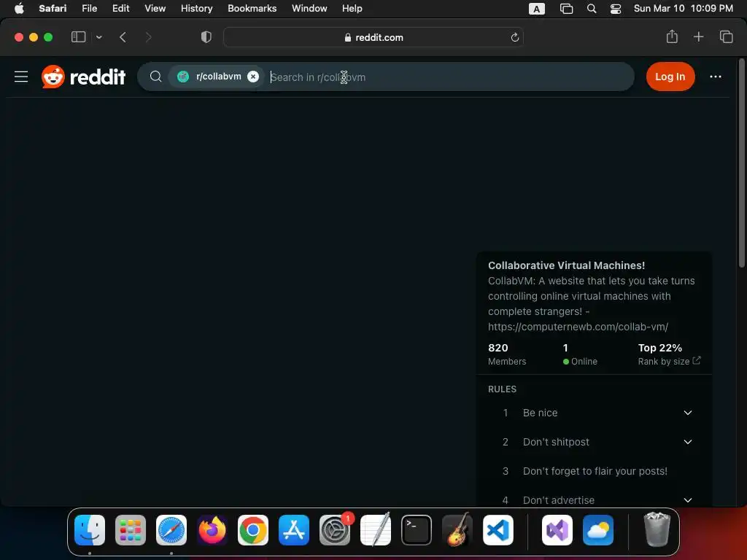Open the Weather app from the Dock
747x560 pixels.
point(598,530)
